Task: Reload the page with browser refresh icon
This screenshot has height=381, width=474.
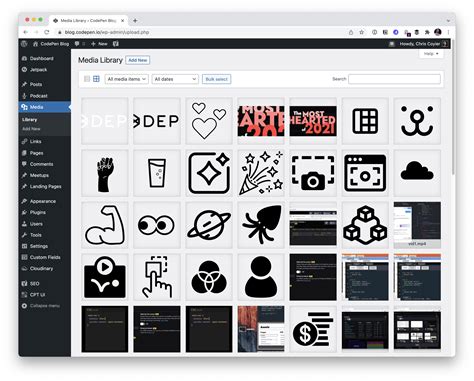Action: pos(47,32)
